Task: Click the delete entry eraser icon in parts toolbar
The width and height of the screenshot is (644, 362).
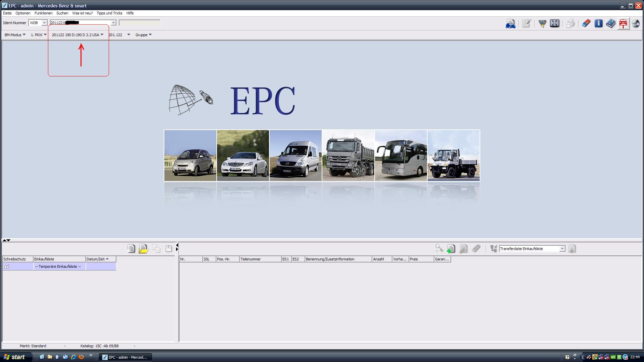Action: tap(476, 249)
